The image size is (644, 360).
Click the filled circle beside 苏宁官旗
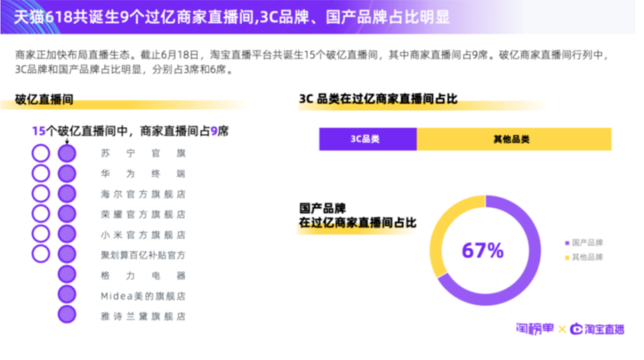point(66,153)
